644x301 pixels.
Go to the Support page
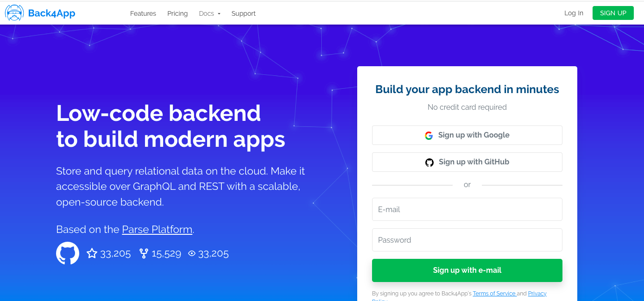click(244, 13)
